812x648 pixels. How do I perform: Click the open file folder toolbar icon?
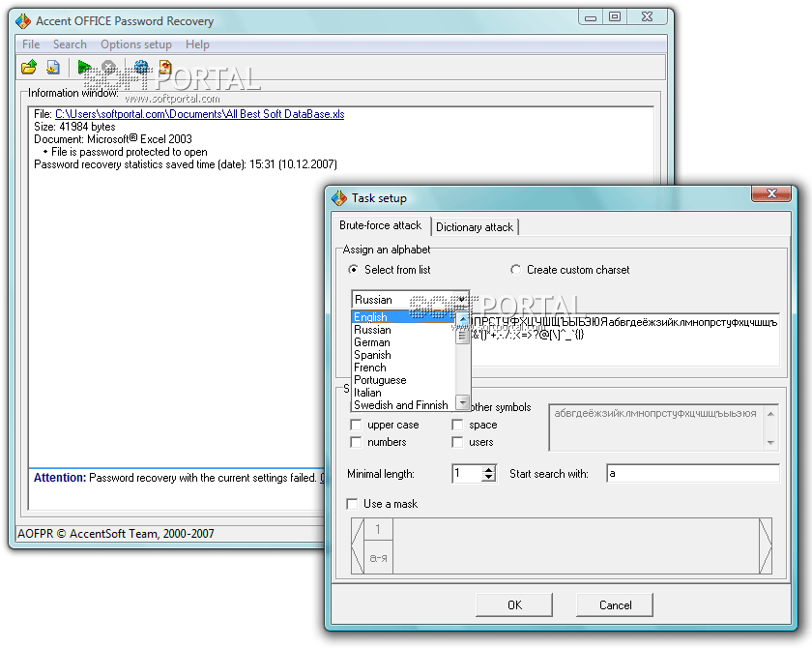28,67
